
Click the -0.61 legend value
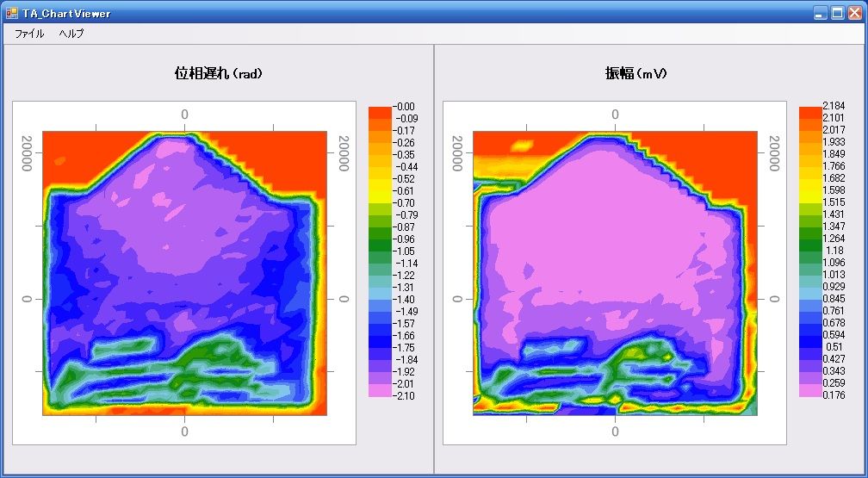(403, 190)
